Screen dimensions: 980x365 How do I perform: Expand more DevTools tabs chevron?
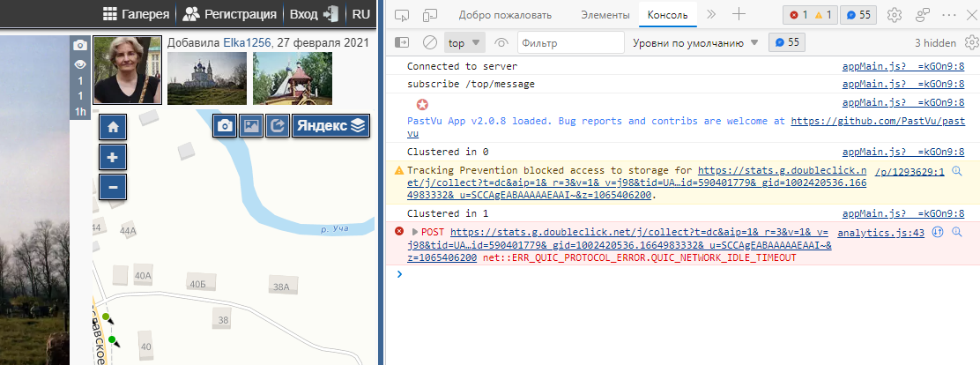(x=711, y=14)
